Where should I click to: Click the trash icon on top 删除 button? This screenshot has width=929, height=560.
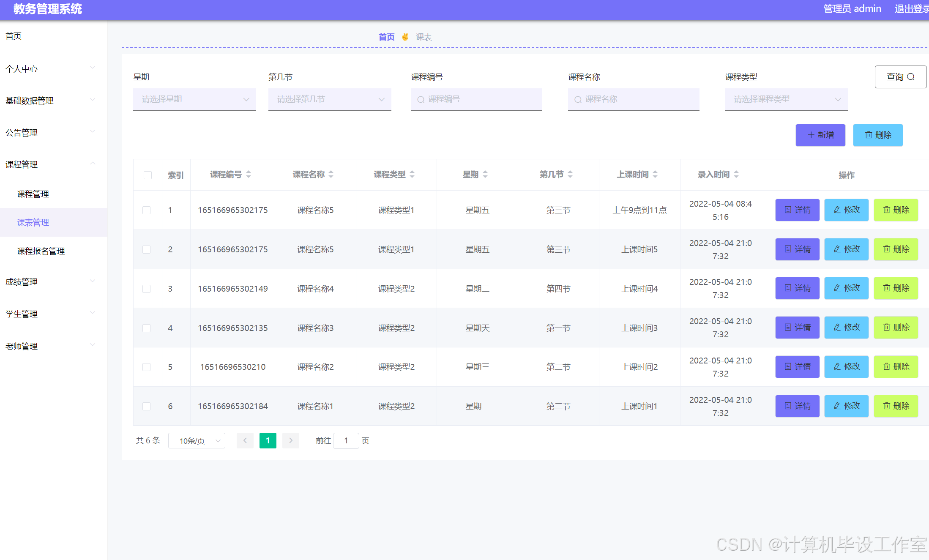[x=869, y=135]
